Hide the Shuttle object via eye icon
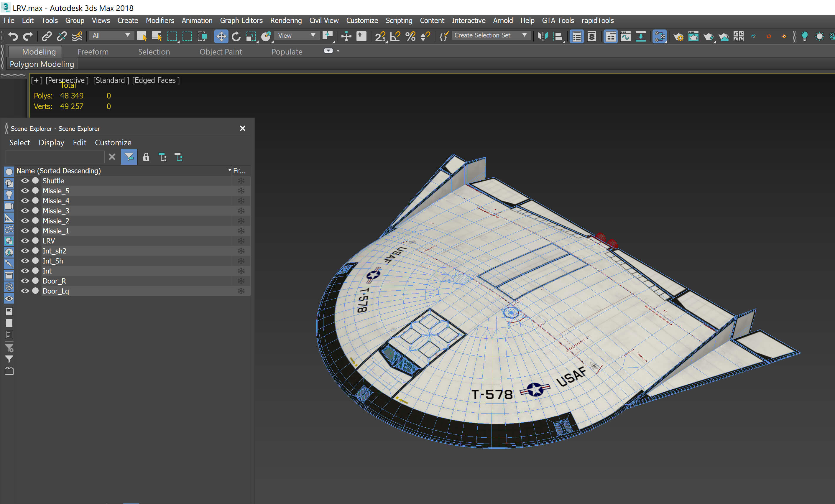 tap(25, 181)
